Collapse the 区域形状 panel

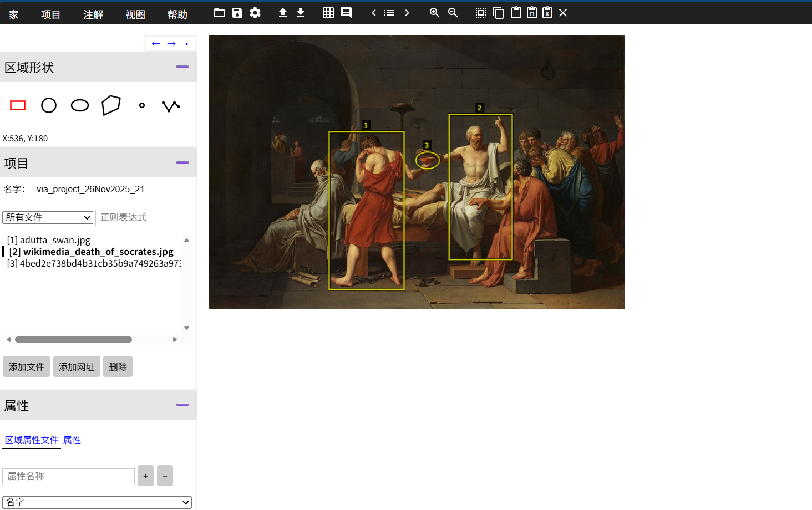click(182, 67)
